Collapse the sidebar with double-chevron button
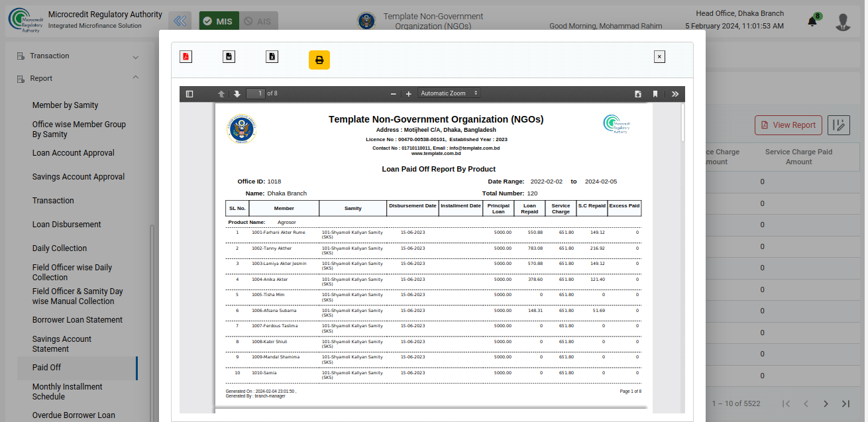Viewport: 868px width, 422px height. coord(180,21)
